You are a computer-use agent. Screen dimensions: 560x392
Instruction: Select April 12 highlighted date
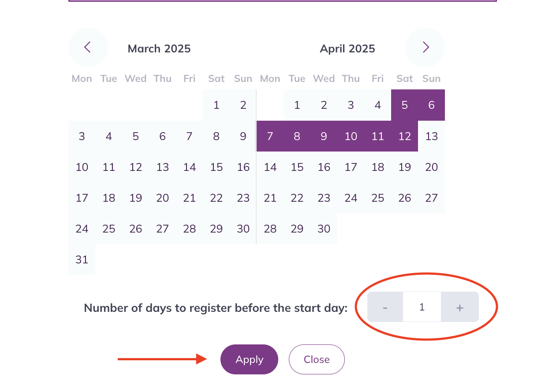[404, 136]
